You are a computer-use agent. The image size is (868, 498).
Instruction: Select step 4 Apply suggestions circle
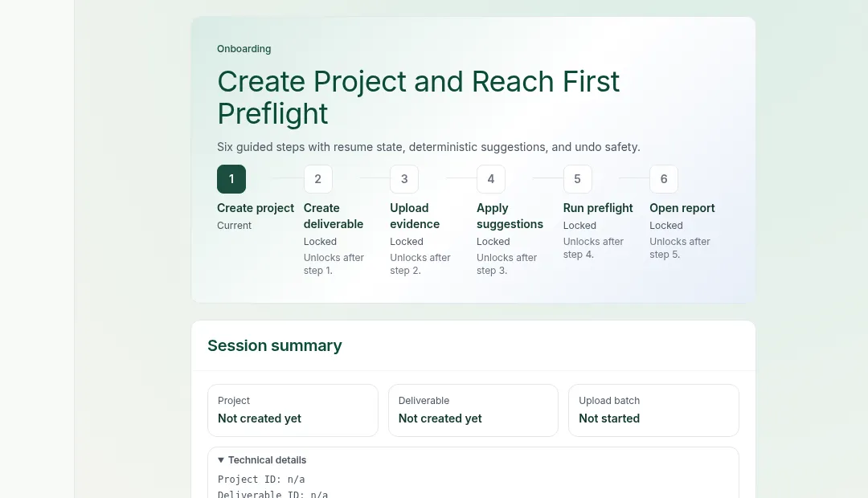tap(491, 179)
